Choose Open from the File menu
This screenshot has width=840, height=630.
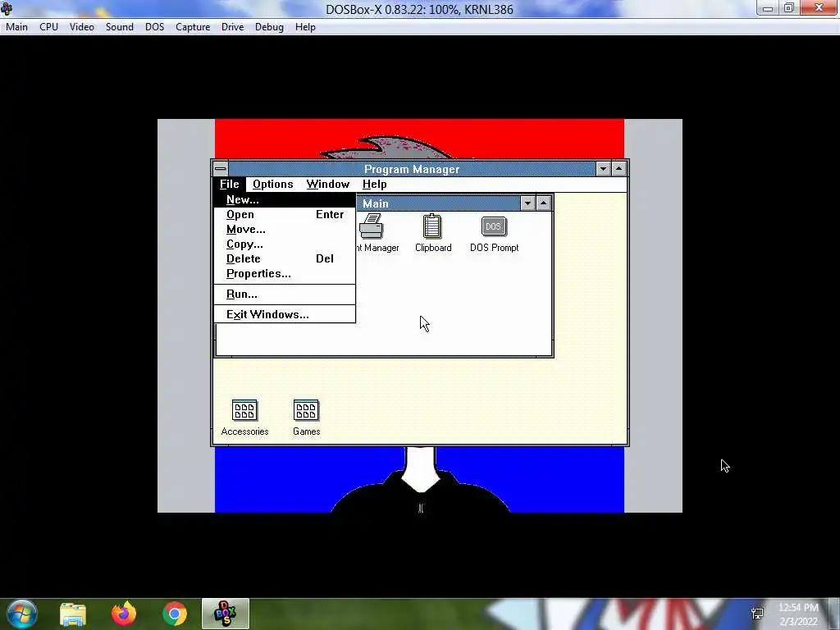285,214
